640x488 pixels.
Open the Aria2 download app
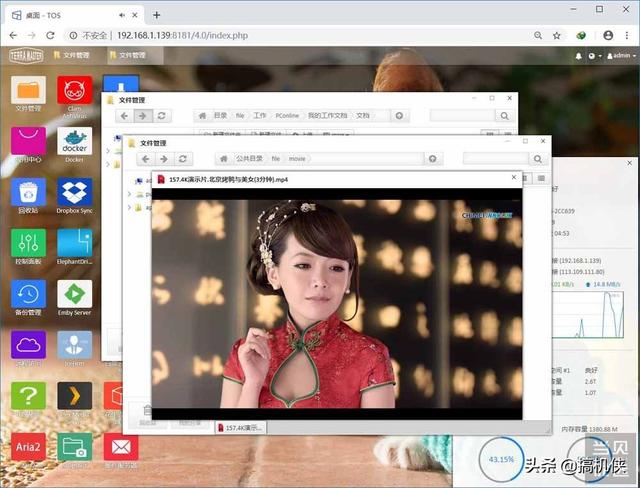pos(28,447)
